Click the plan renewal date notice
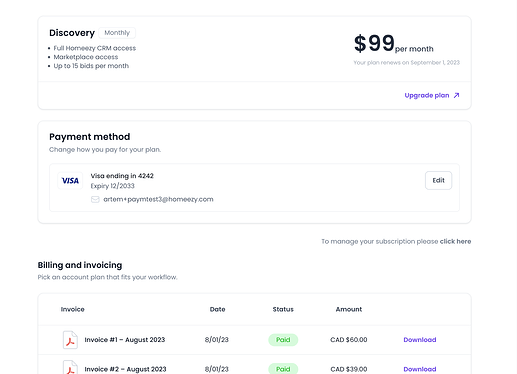The height and width of the screenshot is (374, 517). 407,63
